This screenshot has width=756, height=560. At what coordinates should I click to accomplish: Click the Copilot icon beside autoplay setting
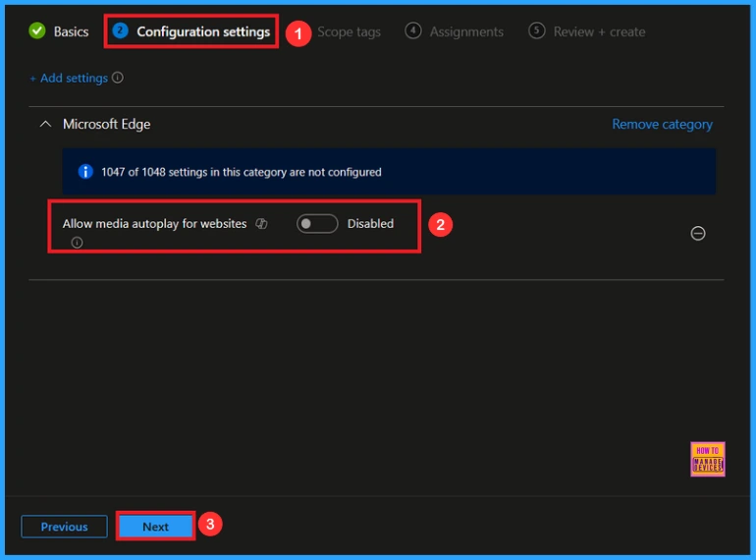pyautogui.click(x=261, y=223)
